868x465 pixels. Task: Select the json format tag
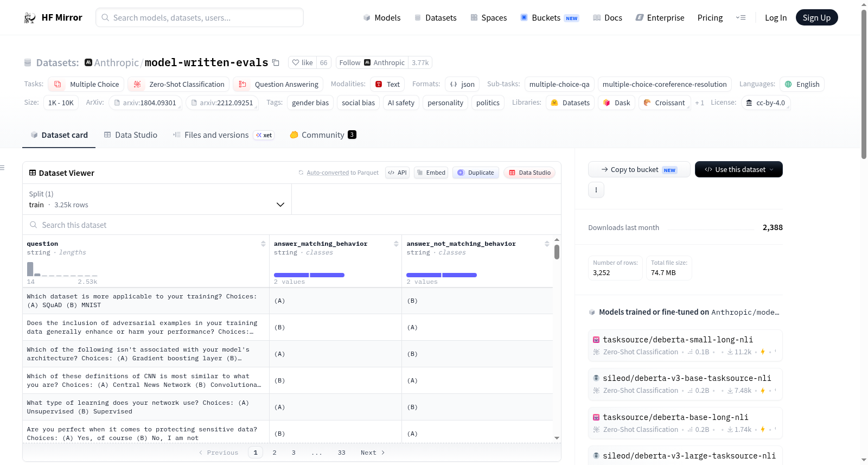(462, 84)
